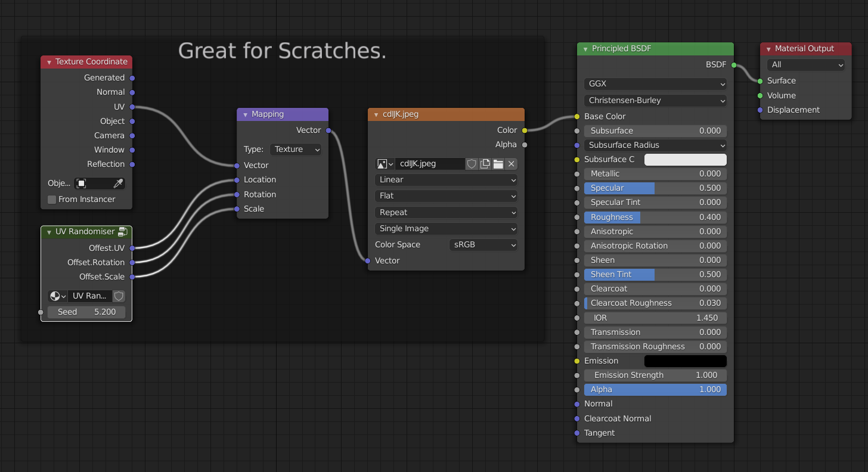Collapse the Material Output node
This screenshot has height=472, width=868.
(768, 49)
